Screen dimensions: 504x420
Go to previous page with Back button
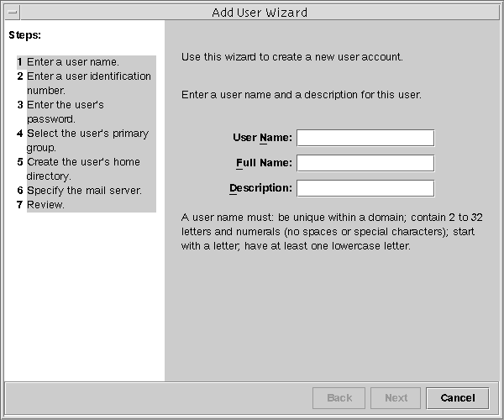pyautogui.click(x=339, y=398)
